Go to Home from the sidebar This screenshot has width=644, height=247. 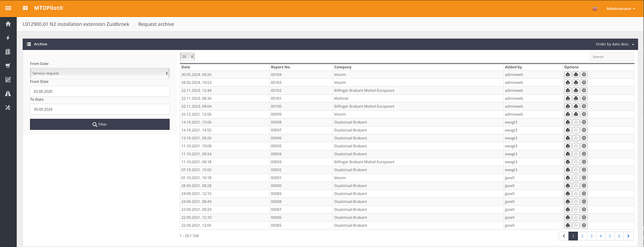tap(8, 24)
